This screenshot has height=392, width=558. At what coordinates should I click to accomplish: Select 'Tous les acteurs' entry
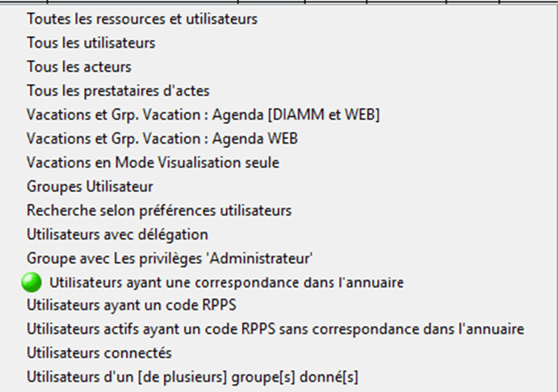79,66
